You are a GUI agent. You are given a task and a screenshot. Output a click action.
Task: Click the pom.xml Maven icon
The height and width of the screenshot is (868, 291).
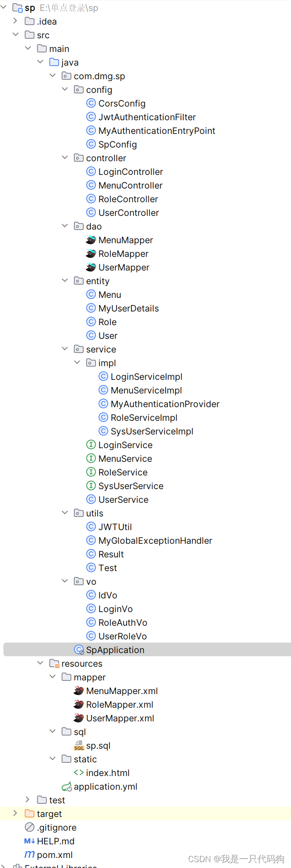[29, 855]
